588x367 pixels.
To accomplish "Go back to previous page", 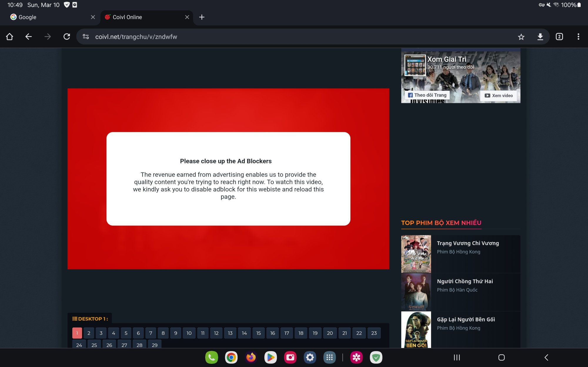I will pos(29,37).
